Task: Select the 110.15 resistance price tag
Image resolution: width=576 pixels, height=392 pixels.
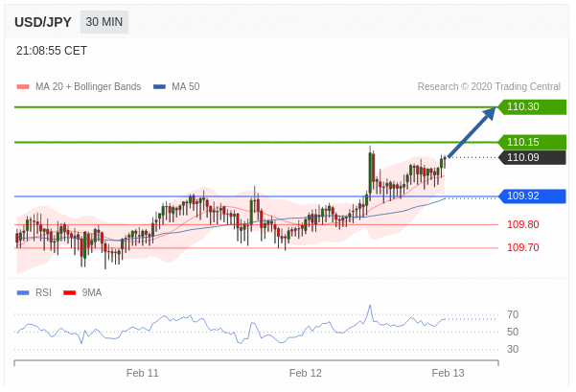Action: coord(532,142)
